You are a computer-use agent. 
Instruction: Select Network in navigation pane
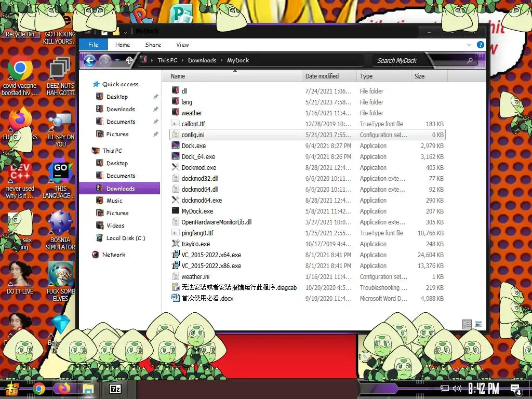114,255
